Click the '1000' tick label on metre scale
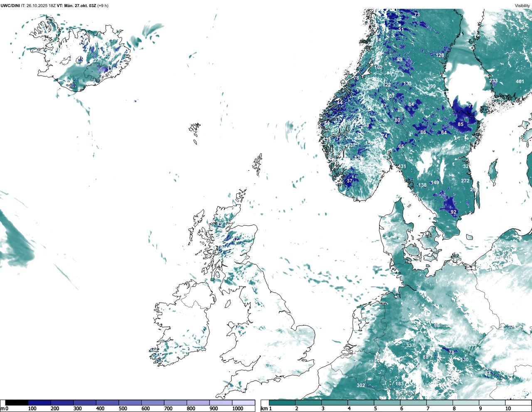 coord(238,409)
